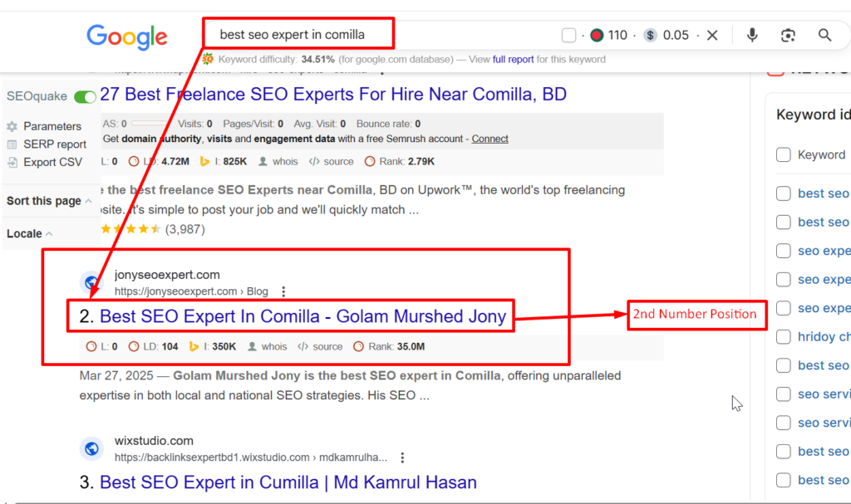Click the Export CSV icon
Screen dimensions: 851x504
(x=12, y=162)
